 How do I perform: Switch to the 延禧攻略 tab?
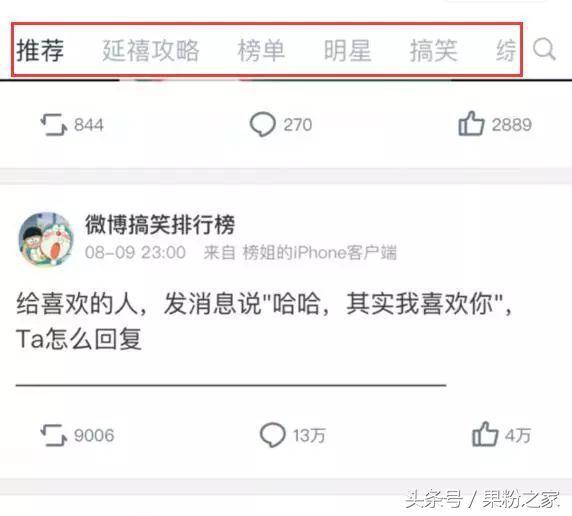tap(151, 50)
